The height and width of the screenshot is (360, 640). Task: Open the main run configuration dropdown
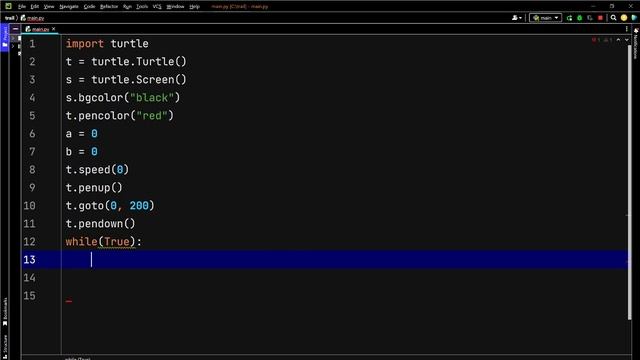[x=546, y=18]
